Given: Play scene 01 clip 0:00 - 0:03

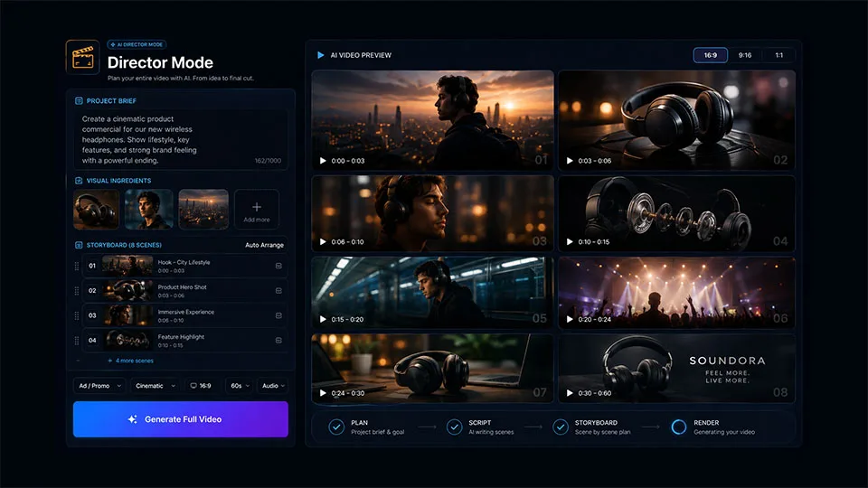Looking at the screenshot, I should (x=323, y=161).
